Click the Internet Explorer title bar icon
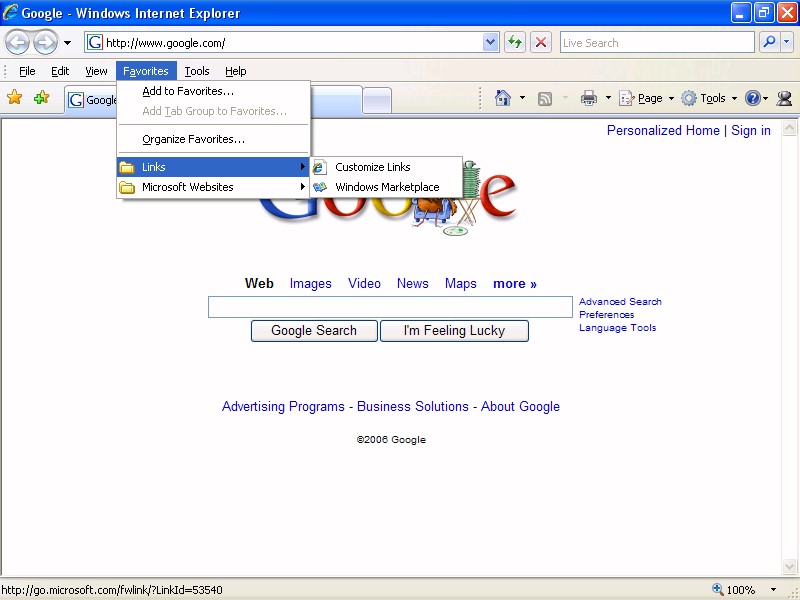Viewport: 800px width, 600px height. 10,12
